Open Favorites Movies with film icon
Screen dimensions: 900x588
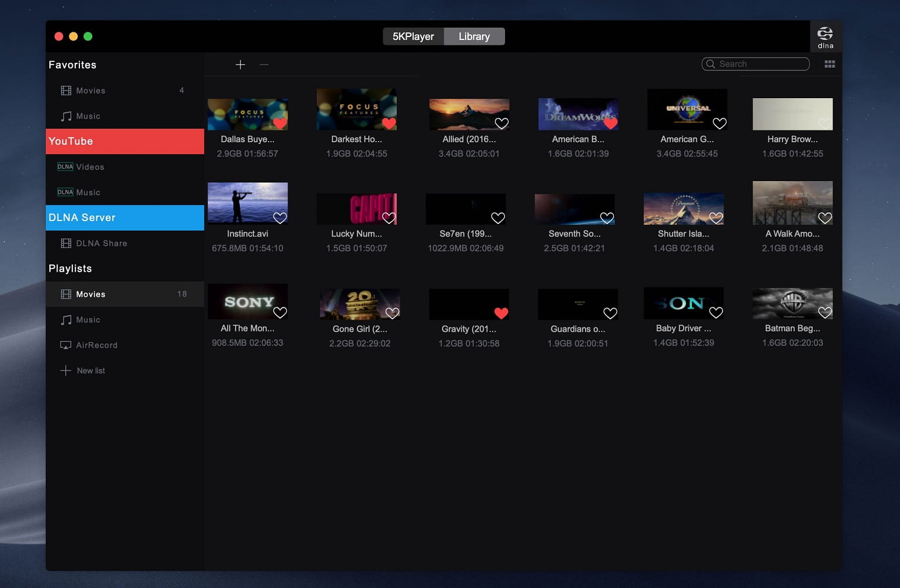point(91,91)
